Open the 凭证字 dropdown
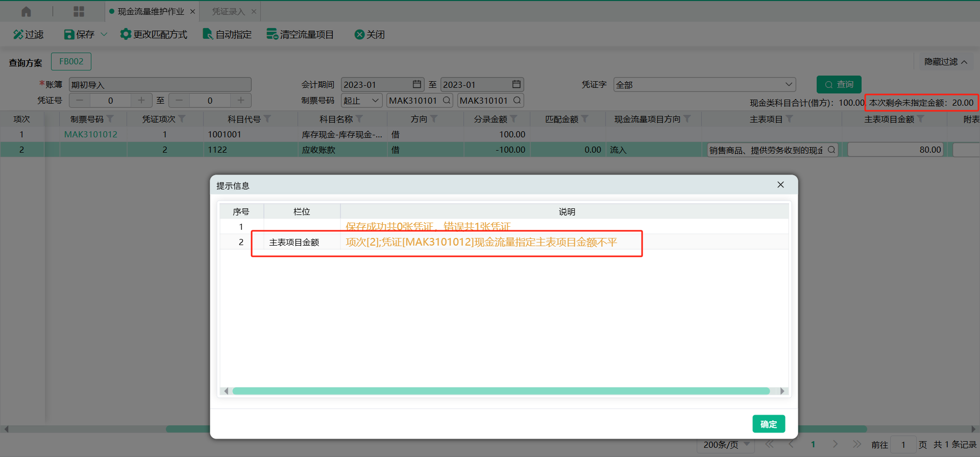The image size is (980, 457). pyautogui.click(x=704, y=85)
